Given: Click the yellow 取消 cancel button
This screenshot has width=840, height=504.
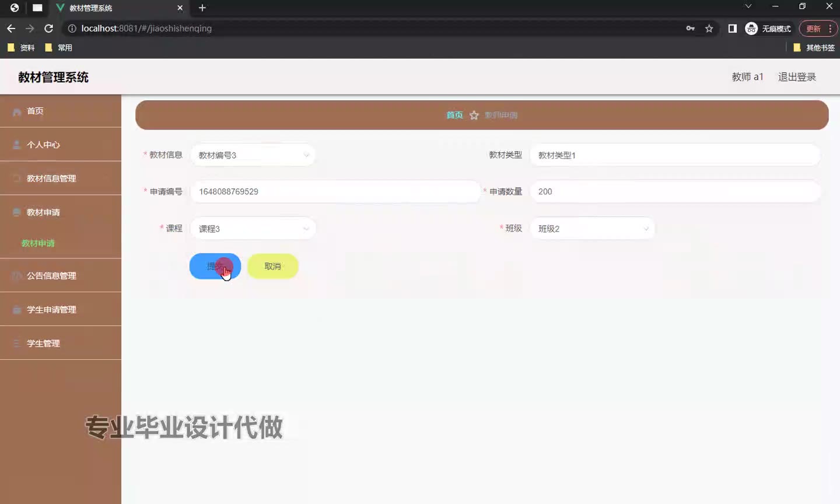Looking at the screenshot, I should click(x=273, y=266).
